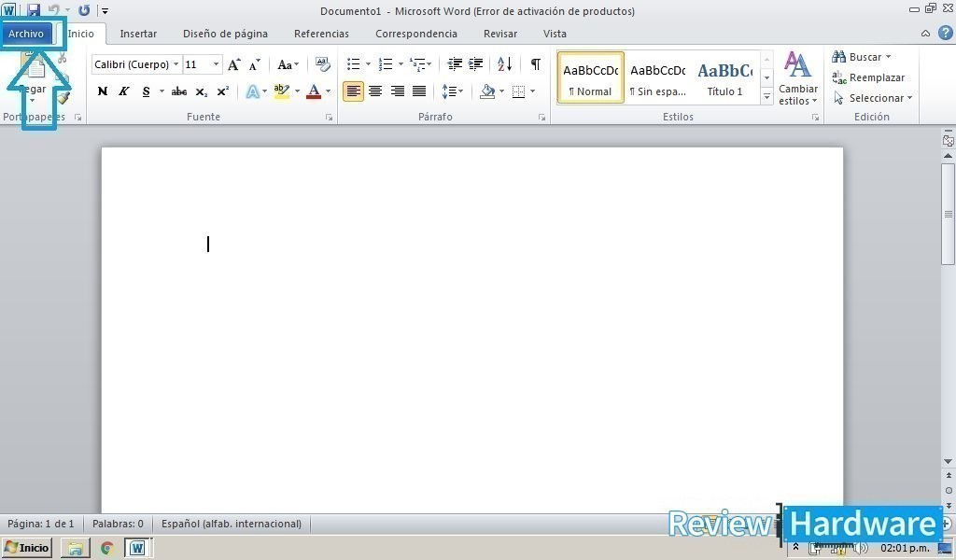Switch to the Diseño de página tab
Screen dimensions: 956x560
(226, 34)
